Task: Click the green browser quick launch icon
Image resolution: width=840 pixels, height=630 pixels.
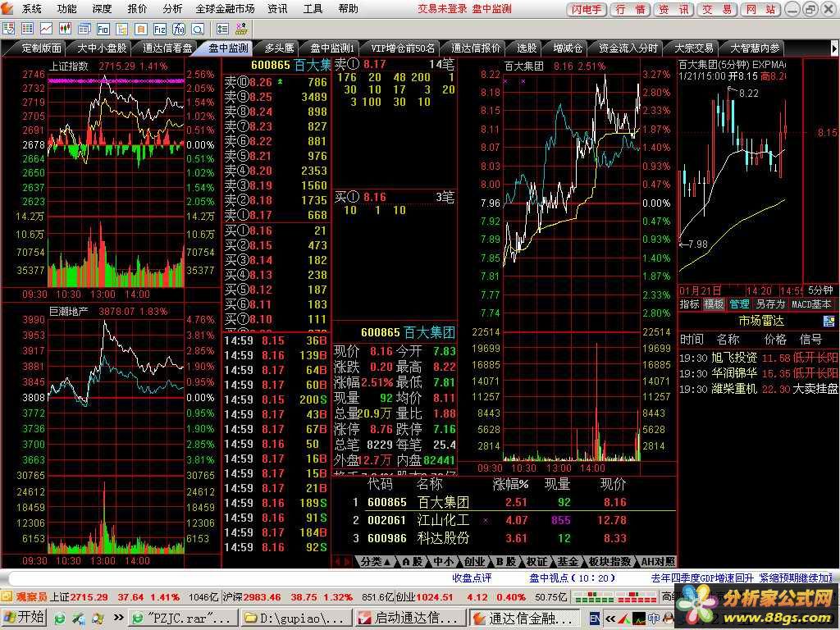Action: (x=59, y=619)
